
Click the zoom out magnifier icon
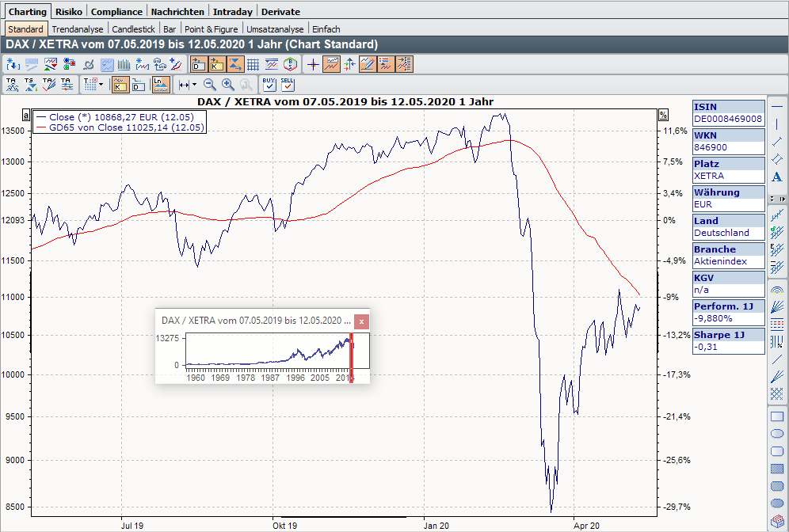pyautogui.click(x=210, y=85)
